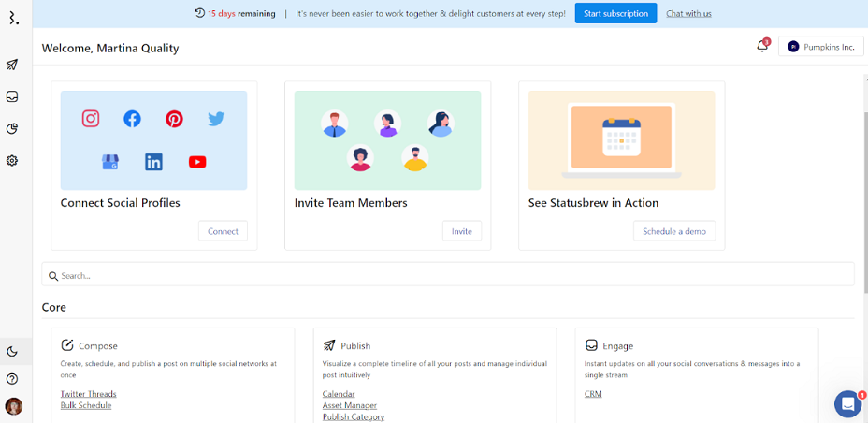Open the Compose card title
This screenshot has width=868, height=423.
(98, 346)
